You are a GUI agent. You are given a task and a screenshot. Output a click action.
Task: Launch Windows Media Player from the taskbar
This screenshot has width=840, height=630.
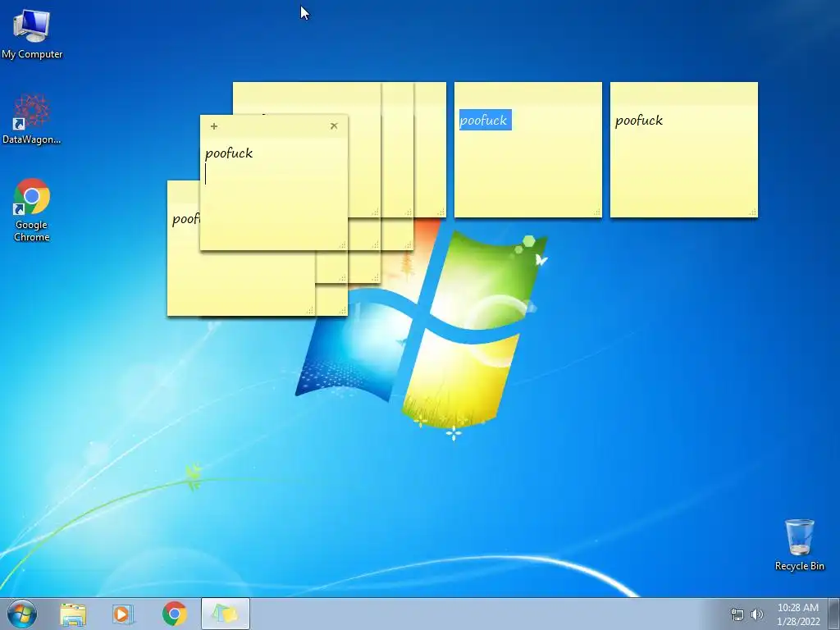click(123, 614)
